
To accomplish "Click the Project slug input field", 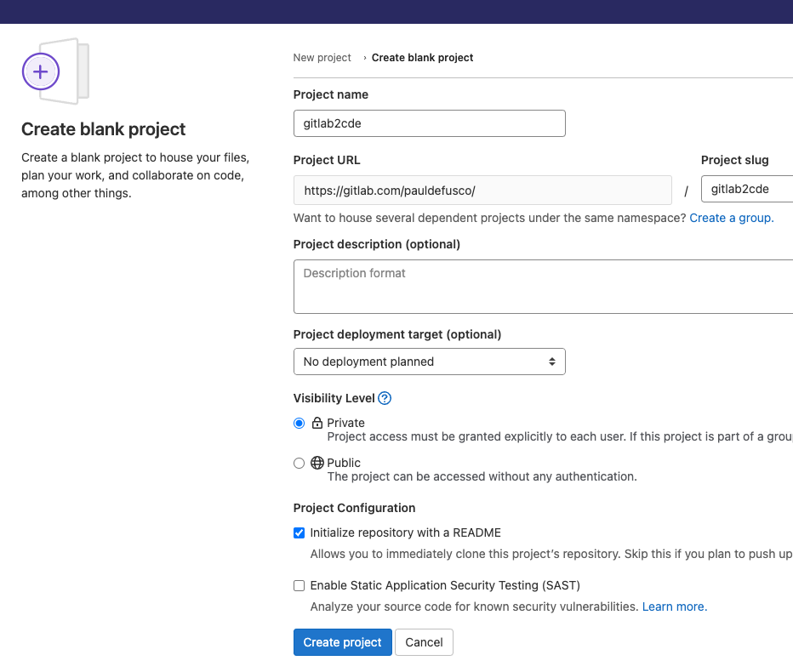I will 747,189.
